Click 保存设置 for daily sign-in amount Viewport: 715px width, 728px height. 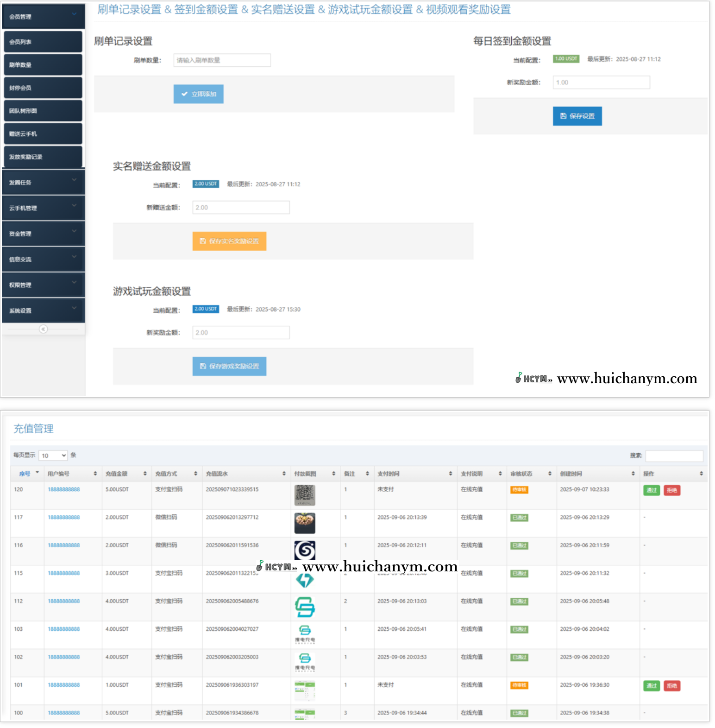click(x=577, y=116)
